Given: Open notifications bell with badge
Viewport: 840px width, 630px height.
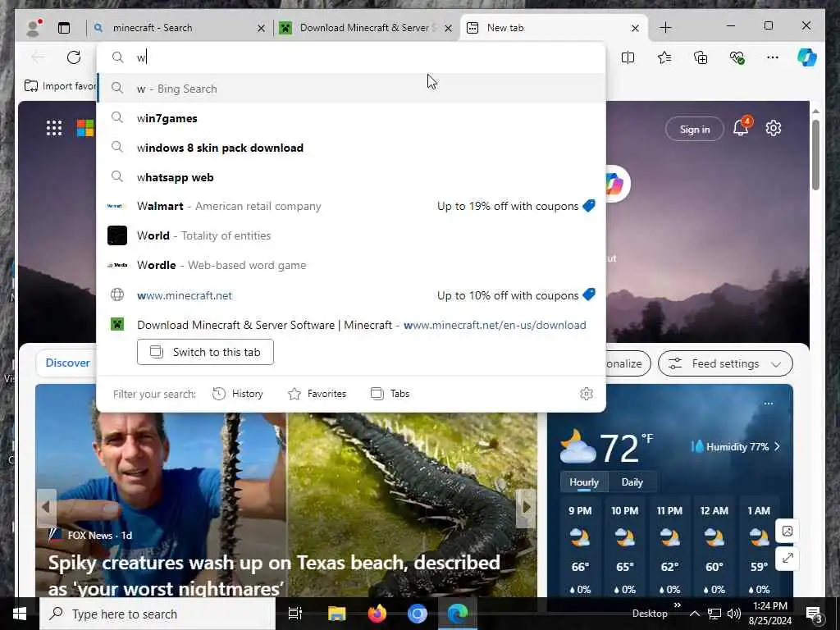Looking at the screenshot, I should click(742, 127).
